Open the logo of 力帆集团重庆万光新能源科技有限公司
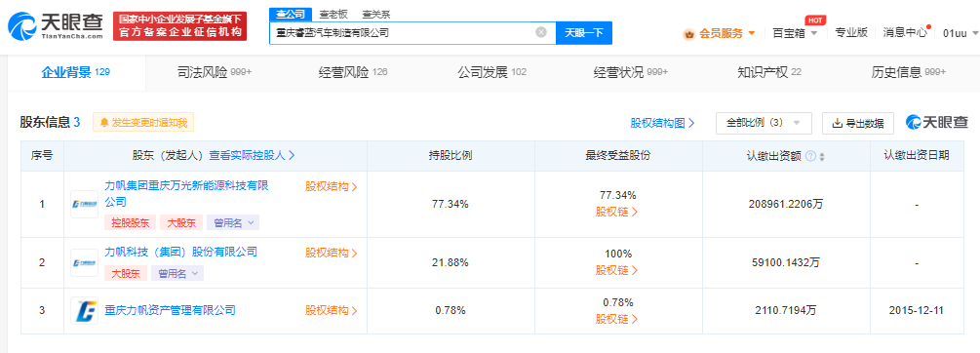 click(x=85, y=205)
